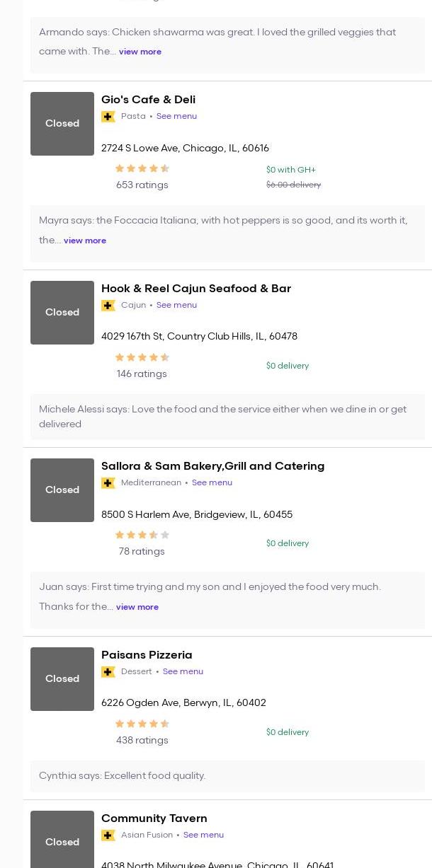The width and height of the screenshot is (432, 868).
Task: Click Closed thumbnail for Gio's Cafe & Deli
Action: click(62, 124)
